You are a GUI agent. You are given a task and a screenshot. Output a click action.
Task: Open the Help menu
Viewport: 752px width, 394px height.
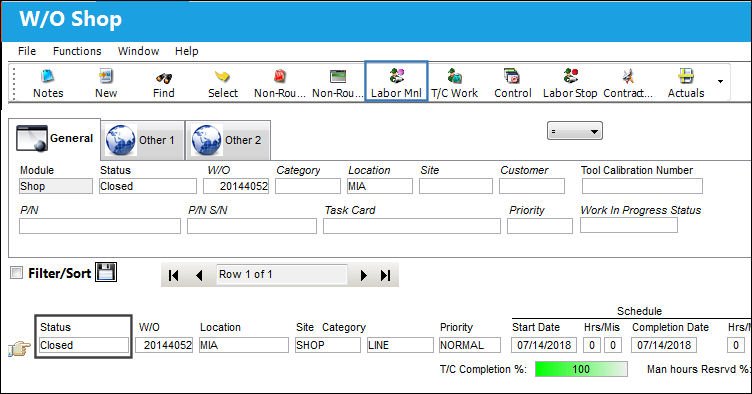[x=187, y=51]
